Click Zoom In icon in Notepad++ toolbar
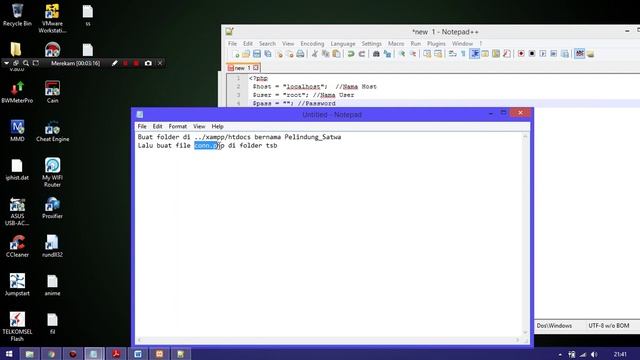Screen dimensions: 640x360 click(x=402, y=54)
